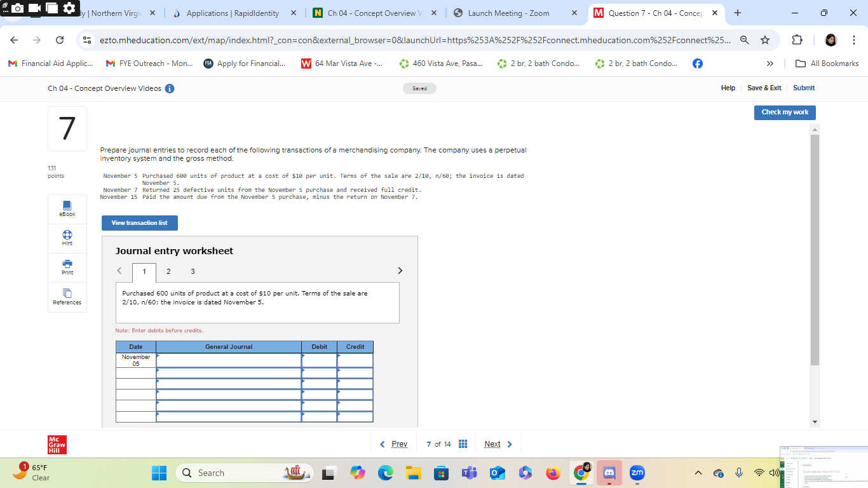Select journal entry tab 1
Viewport: 868px width, 488px height.
144,272
